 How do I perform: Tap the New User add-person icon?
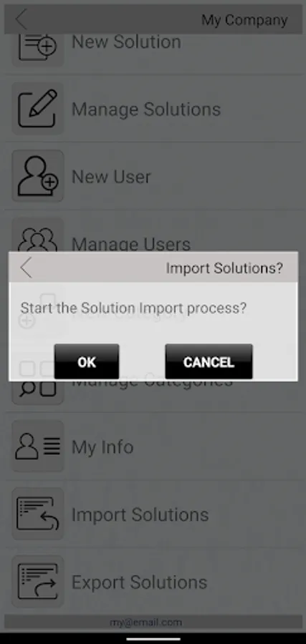37,176
